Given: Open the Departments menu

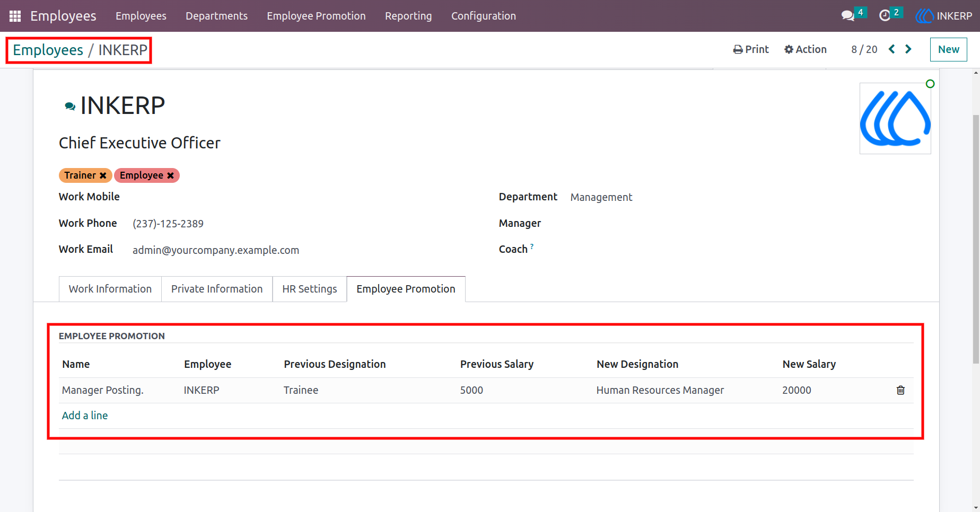Looking at the screenshot, I should 216,16.
